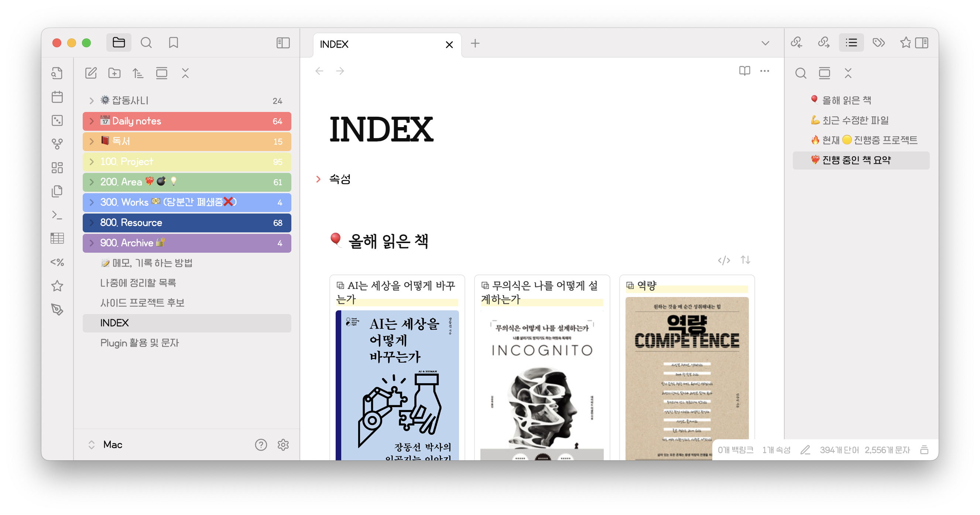The height and width of the screenshot is (515, 980).
Task: Open help with question mark icon
Action: tap(261, 444)
